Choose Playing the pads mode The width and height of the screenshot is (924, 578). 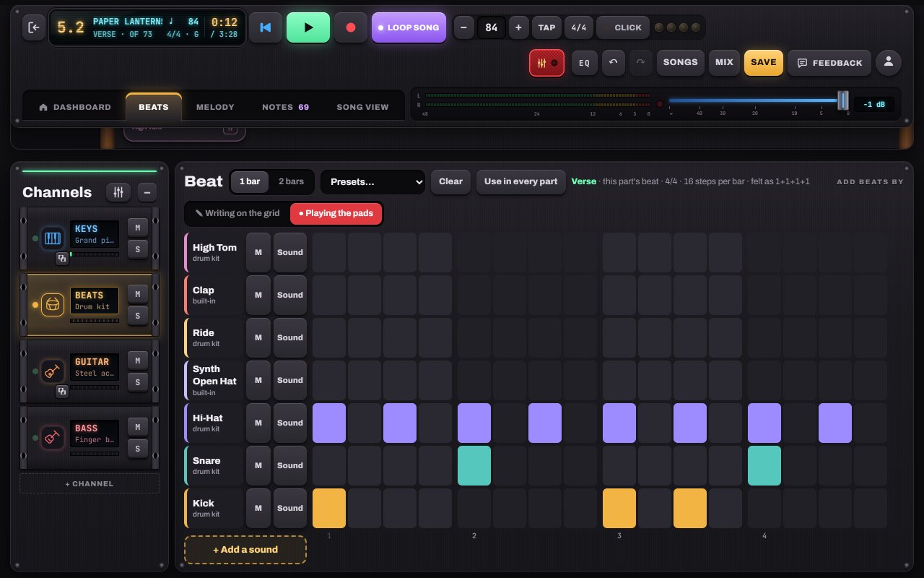336,213
